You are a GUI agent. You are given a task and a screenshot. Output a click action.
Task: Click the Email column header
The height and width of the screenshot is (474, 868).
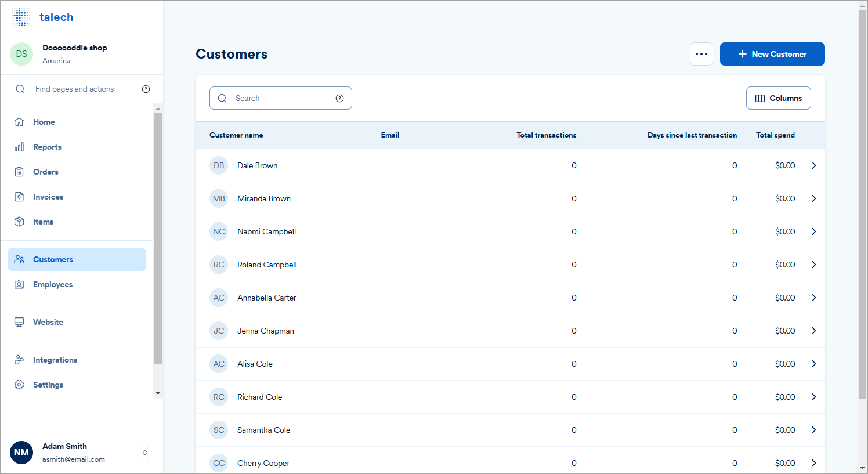pos(390,135)
